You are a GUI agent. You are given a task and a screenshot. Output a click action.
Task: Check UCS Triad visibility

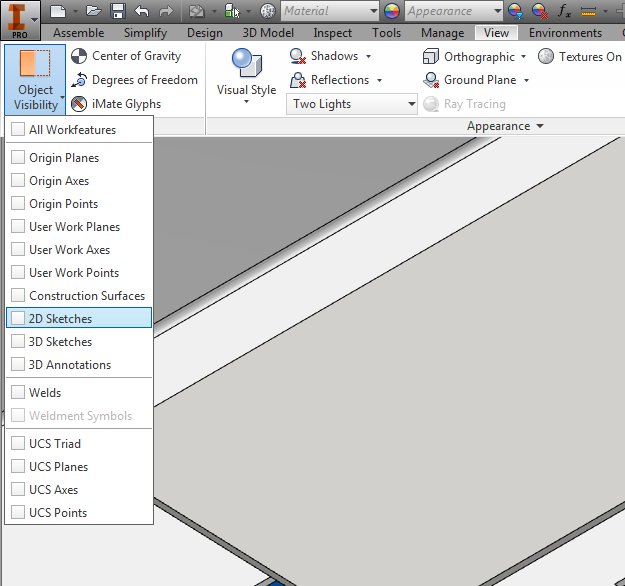pos(18,443)
